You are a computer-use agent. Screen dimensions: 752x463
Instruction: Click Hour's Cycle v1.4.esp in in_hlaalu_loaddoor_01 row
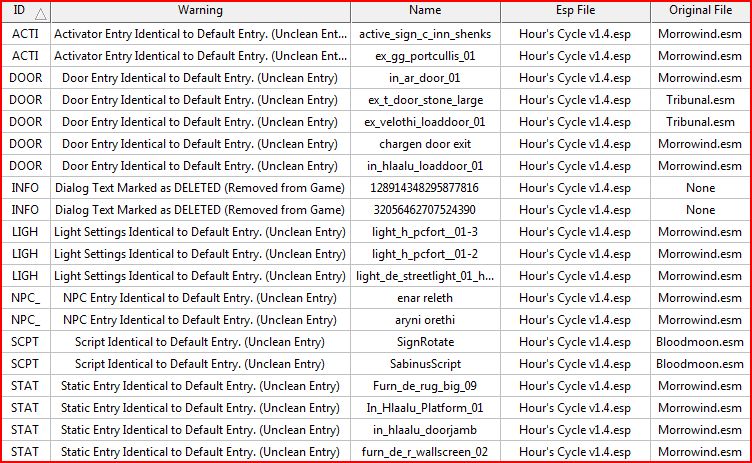575,166
